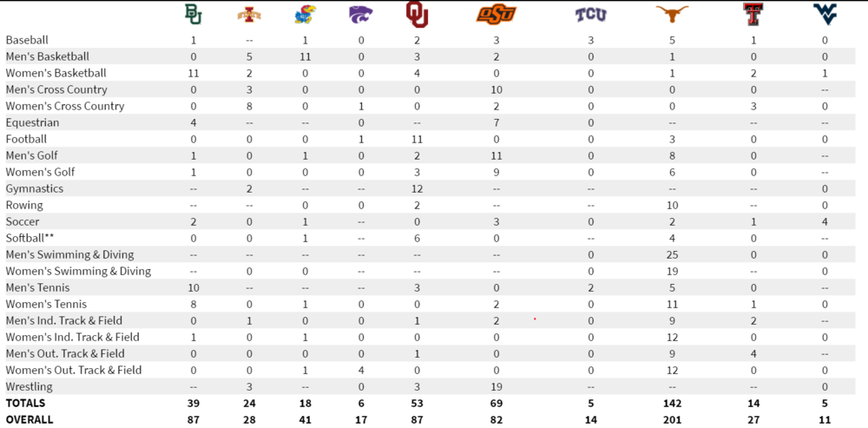Click the Kansas Jayhawk logo
Screen dimensions: 868x428
(305, 14)
